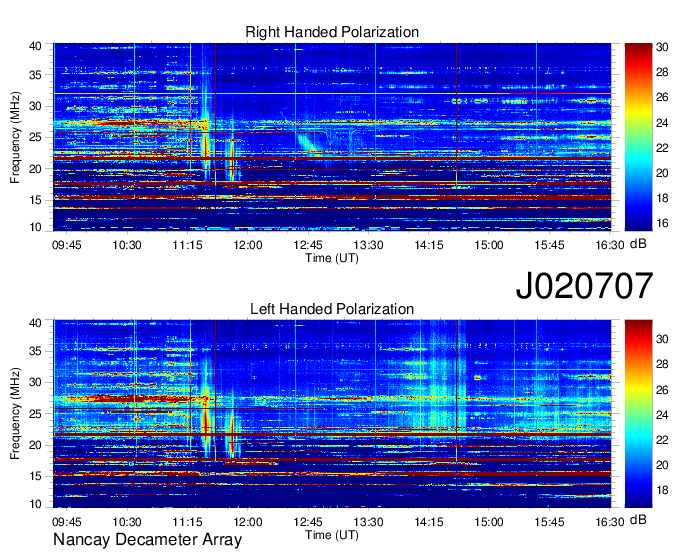This screenshot has height=552, width=680.
Task: Click 15 MHz tick on Left Handed frequency axis
Action: pos(35,477)
